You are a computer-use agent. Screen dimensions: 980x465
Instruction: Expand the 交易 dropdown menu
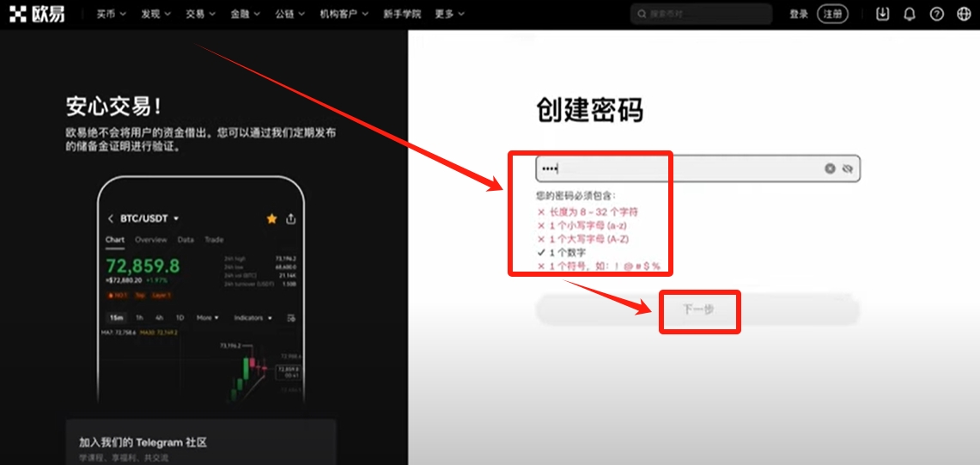click(x=200, y=14)
